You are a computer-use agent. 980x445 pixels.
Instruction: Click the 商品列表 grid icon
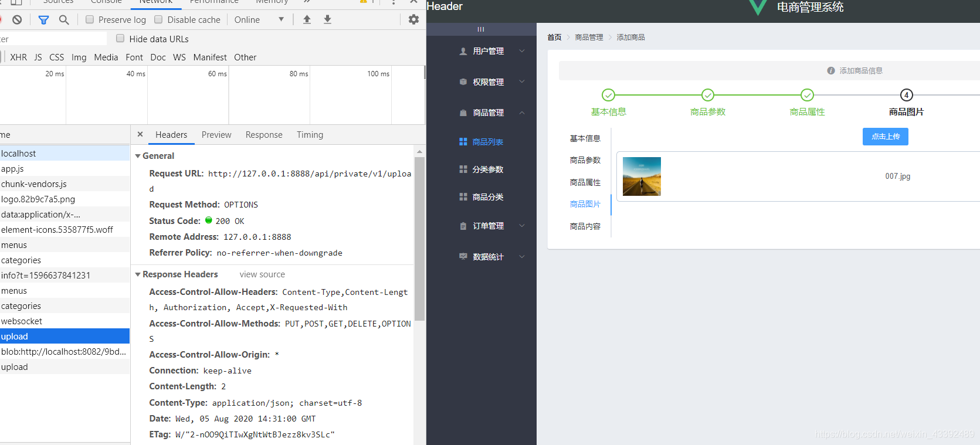pyautogui.click(x=463, y=142)
